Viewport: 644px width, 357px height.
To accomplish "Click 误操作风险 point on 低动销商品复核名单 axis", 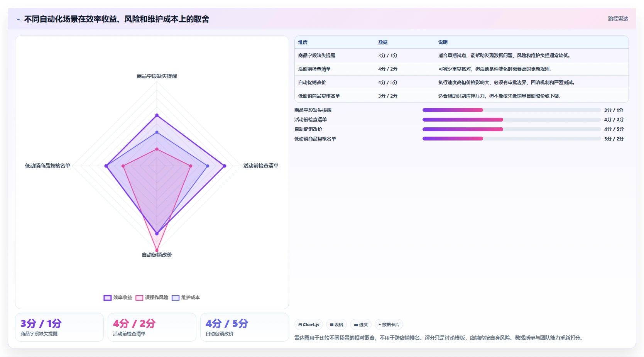I will tap(123, 166).
